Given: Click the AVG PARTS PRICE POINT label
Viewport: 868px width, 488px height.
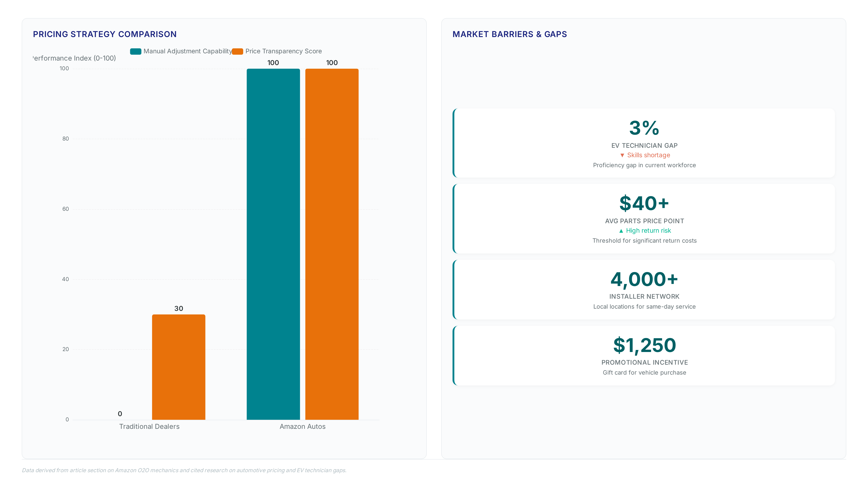Looking at the screenshot, I should (644, 221).
